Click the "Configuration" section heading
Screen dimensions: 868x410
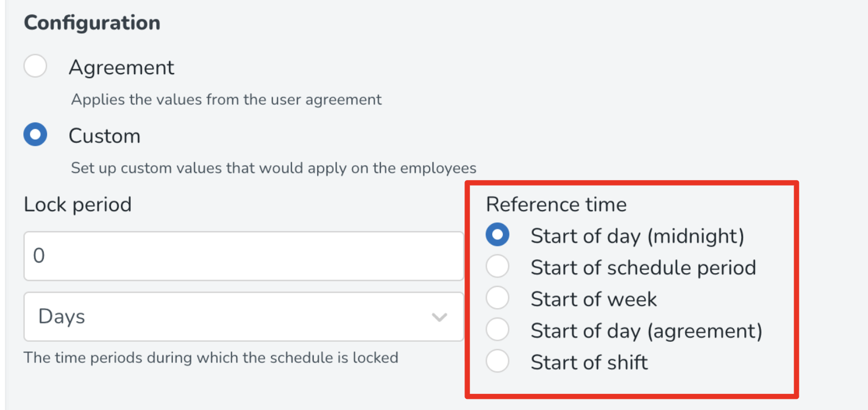[x=92, y=23]
